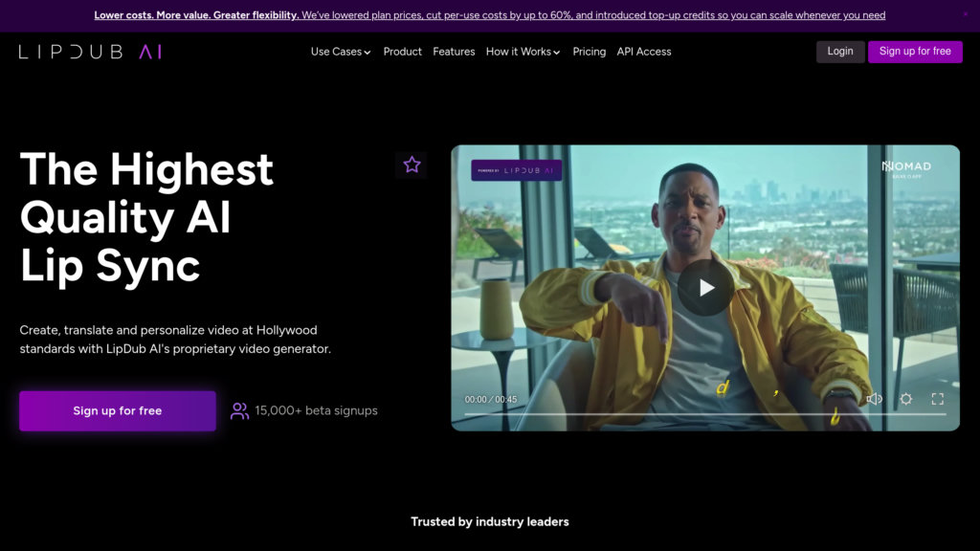Click the people icon next to beta signups
The image size is (980, 551).
click(x=239, y=410)
